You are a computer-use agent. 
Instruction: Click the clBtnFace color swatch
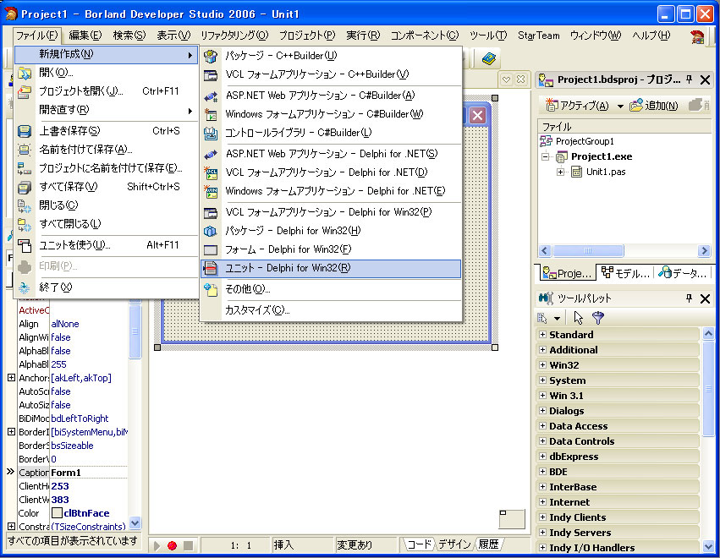point(57,513)
